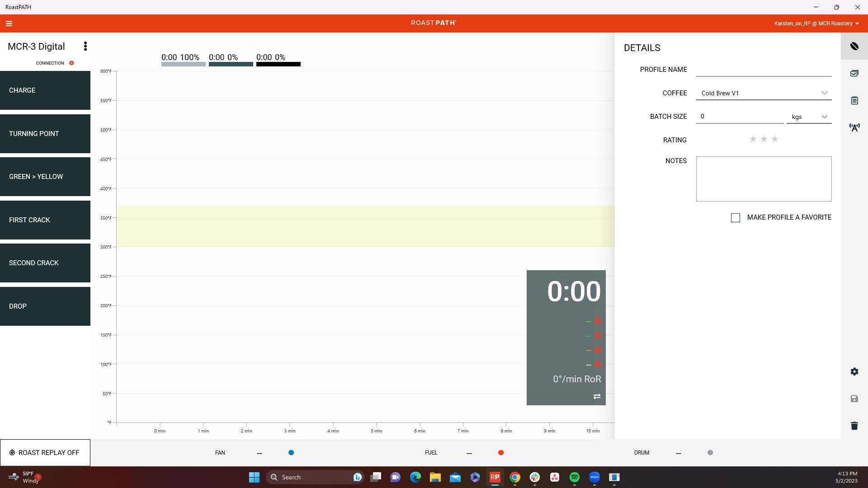The height and width of the screenshot is (488, 868).
Task: Click the ROASTPATH logo in header
Action: 434,23
